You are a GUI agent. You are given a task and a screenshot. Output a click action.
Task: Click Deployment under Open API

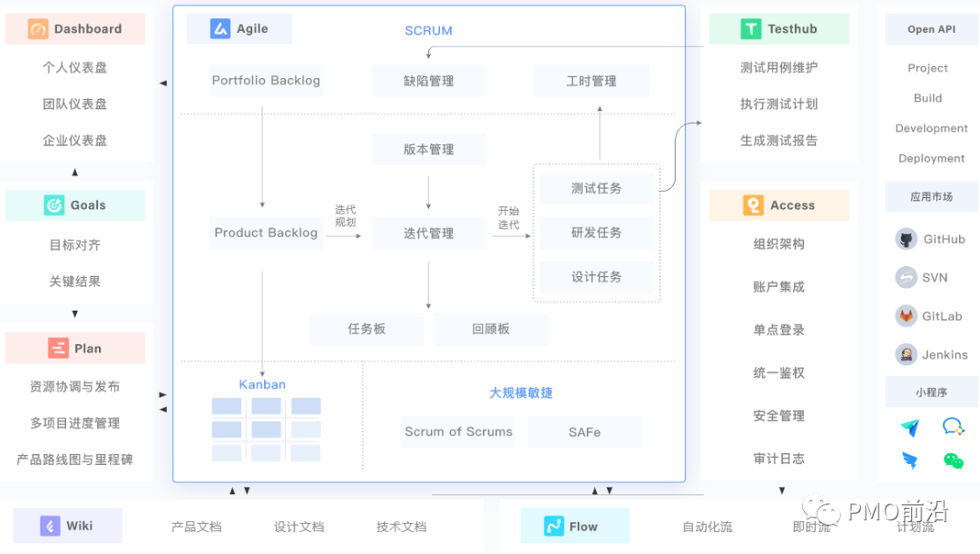[931, 158]
